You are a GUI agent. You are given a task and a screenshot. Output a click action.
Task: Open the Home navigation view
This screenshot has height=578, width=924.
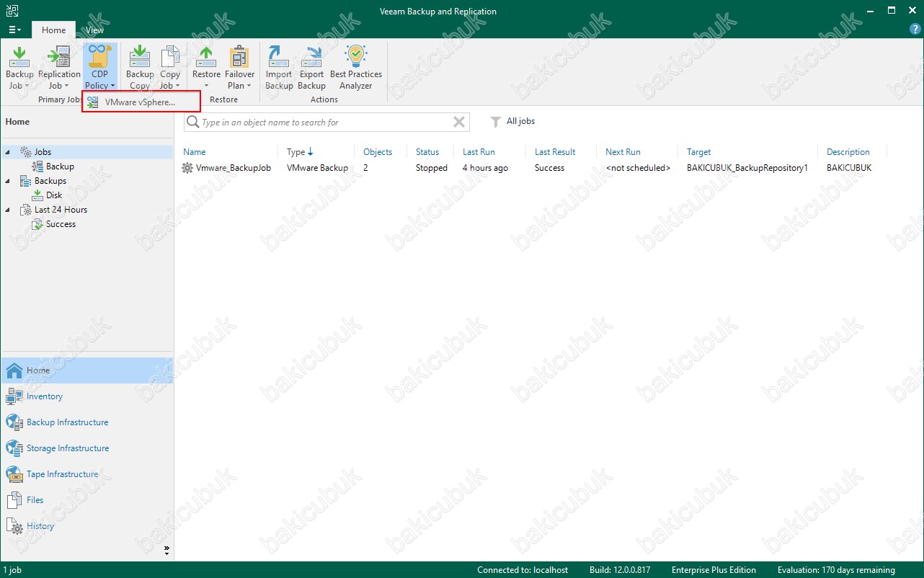tap(86, 370)
